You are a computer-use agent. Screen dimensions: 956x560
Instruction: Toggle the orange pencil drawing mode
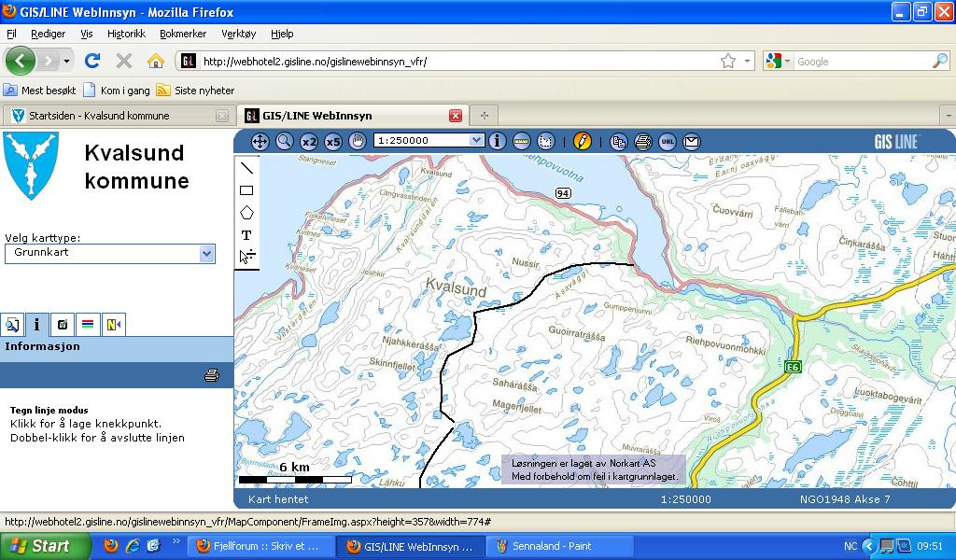click(x=583, y=141)
